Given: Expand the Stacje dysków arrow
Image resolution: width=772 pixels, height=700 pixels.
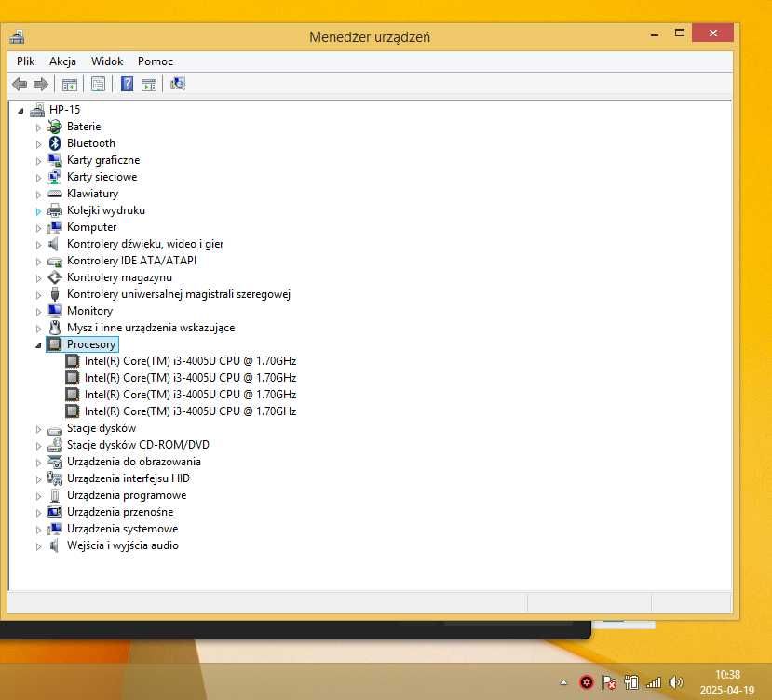Looking at the screenshot, I should [38, 429].
